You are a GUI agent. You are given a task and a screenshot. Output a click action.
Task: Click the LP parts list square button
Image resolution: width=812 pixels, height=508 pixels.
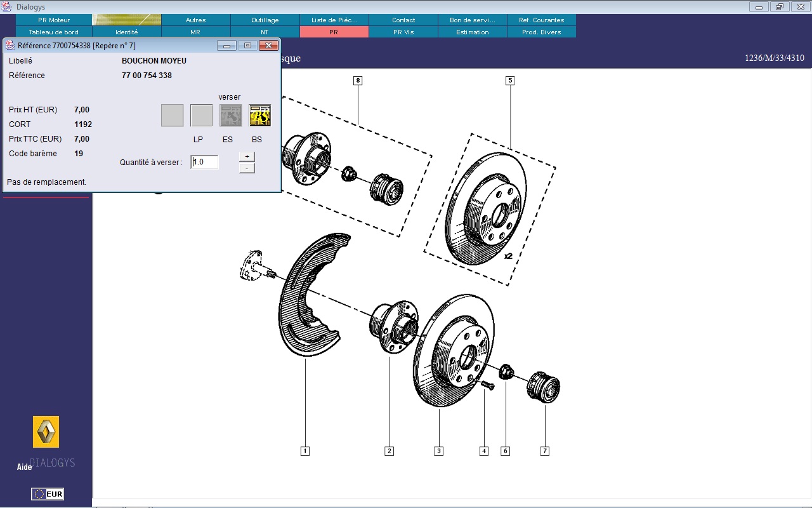(x=201, y=116)
